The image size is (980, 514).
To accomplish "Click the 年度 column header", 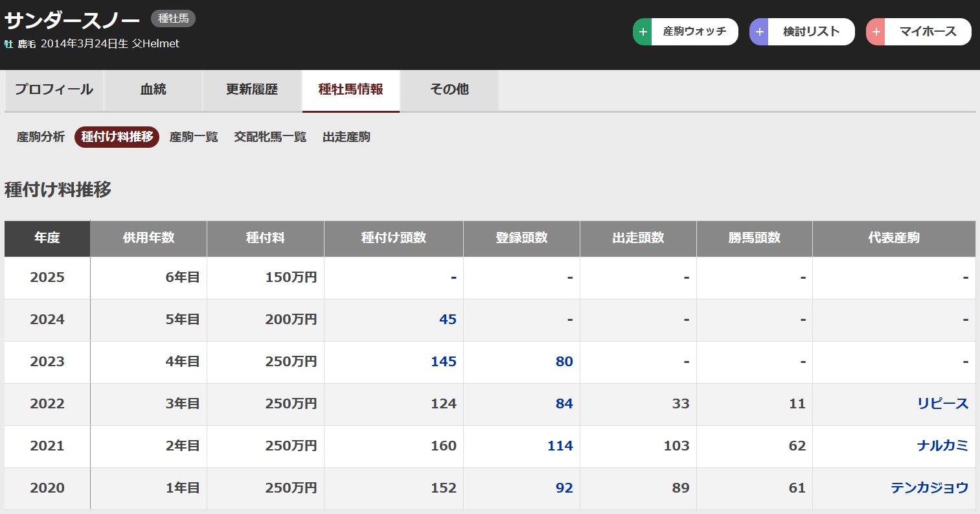I will pyautogui.click(x=47, y=238).
